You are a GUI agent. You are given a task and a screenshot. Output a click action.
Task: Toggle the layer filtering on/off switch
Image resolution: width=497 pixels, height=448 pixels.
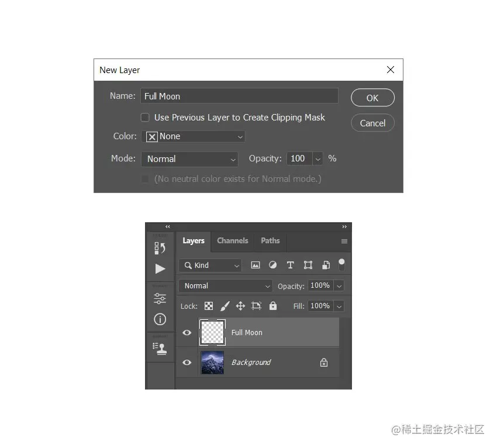coord(341,264)
